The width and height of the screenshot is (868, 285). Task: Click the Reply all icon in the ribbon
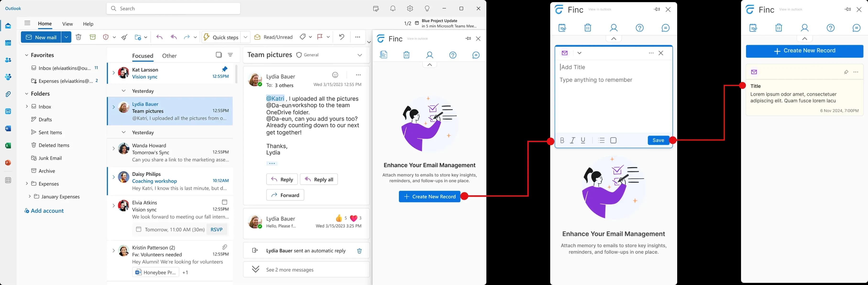174,37
